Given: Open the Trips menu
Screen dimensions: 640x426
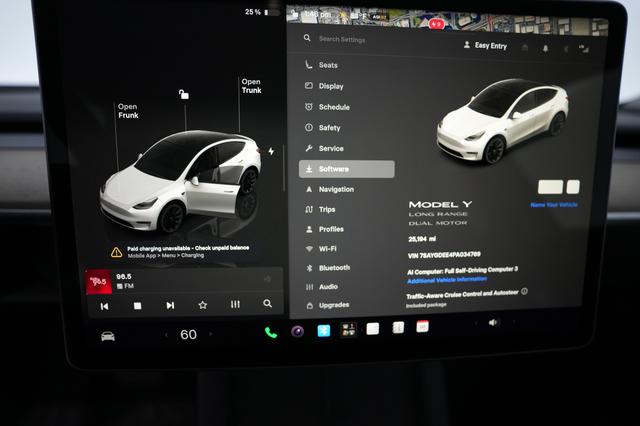Looking at the screenshot, I should tap(320, 209).
